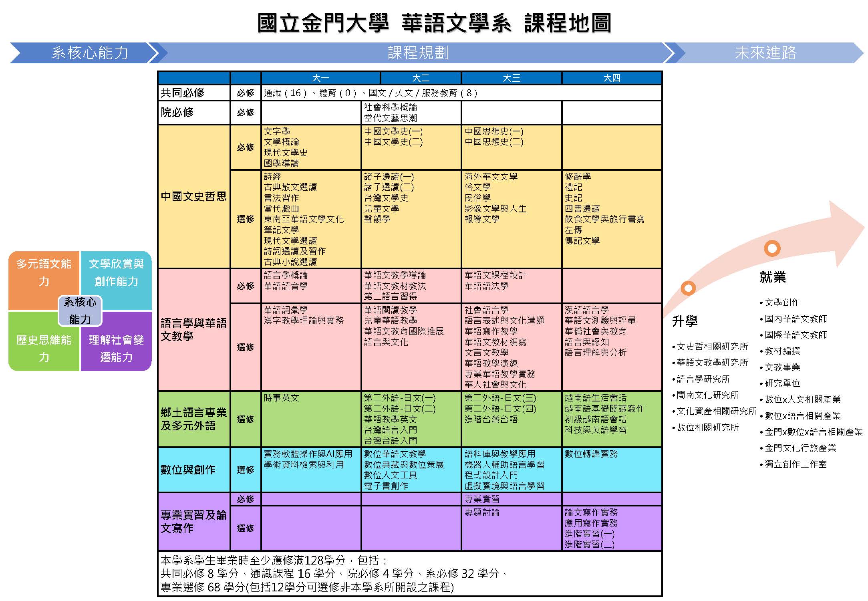The image size is (868, 601).
Task: Click the course 專業華語教學實務
Action: 500,374
